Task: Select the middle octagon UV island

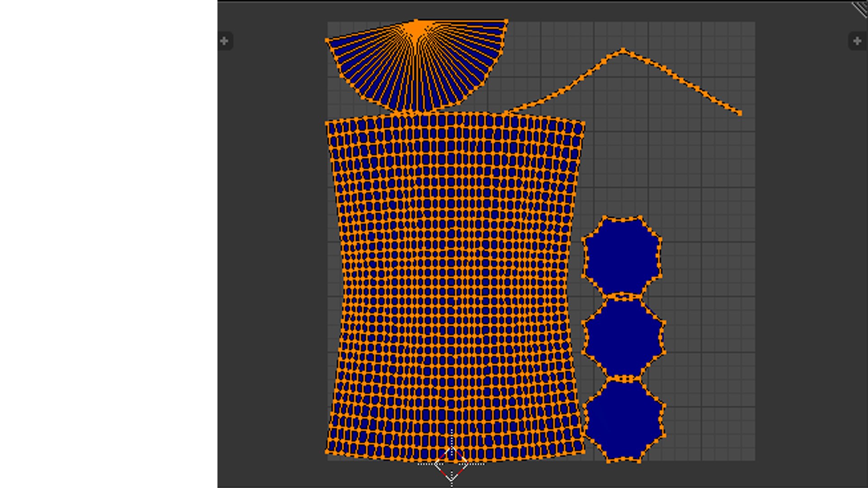Action: [x=623, y=337]
